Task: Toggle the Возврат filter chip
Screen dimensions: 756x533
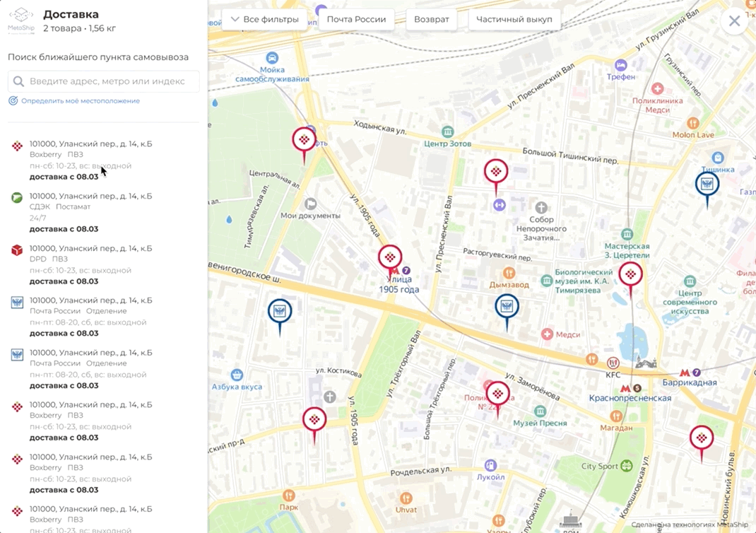Action: [x=432, y=19]
